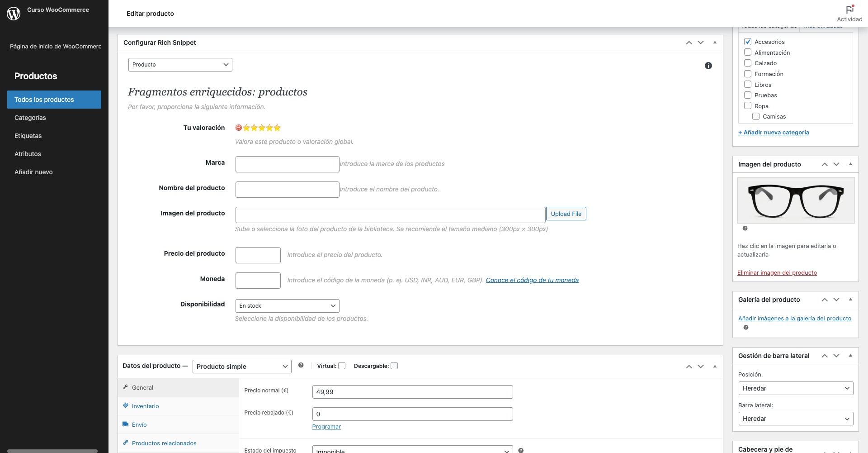Click the help icon below the product image
The image size is (868, 453).
coord(745,229)
